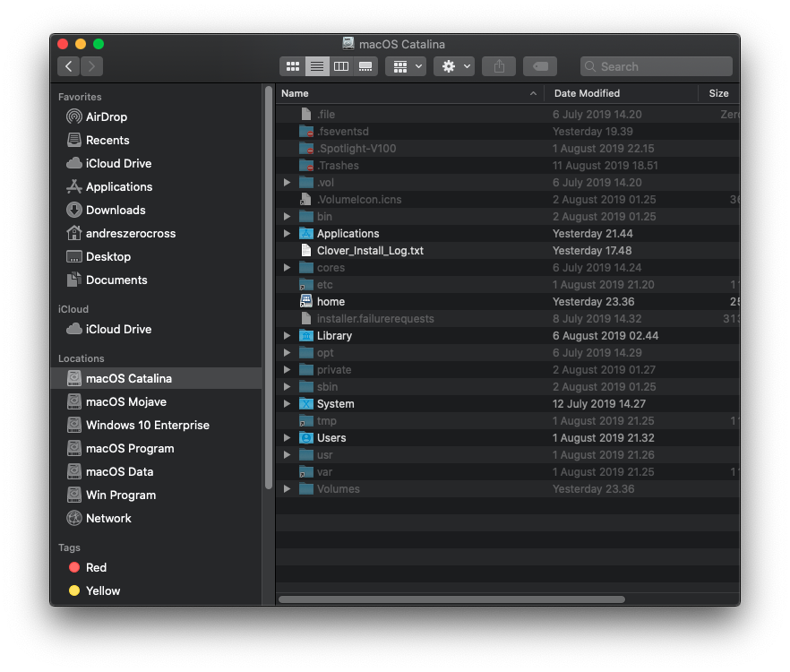The width and height of the screenshot is (790, 672).
Task: Select the macOS Catalina volume
Action: 156,379
